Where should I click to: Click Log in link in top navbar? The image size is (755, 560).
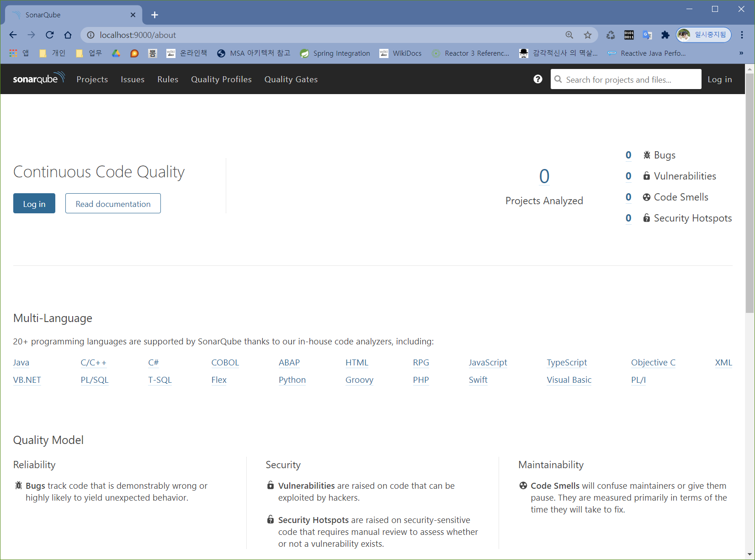pyautogui.click(x=720, y=79)
